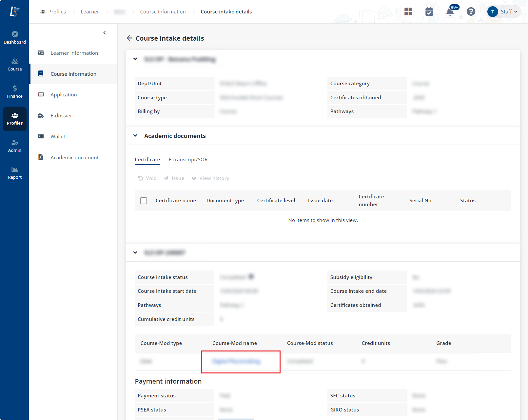Open the notifications bell icon
The image size is (528, 420).
450,12
